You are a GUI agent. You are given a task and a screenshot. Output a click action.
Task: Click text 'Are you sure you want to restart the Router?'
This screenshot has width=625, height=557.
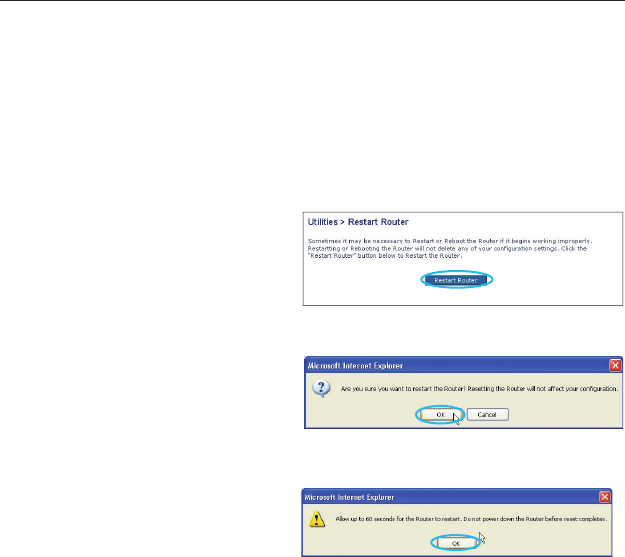(x=403, y=389)
